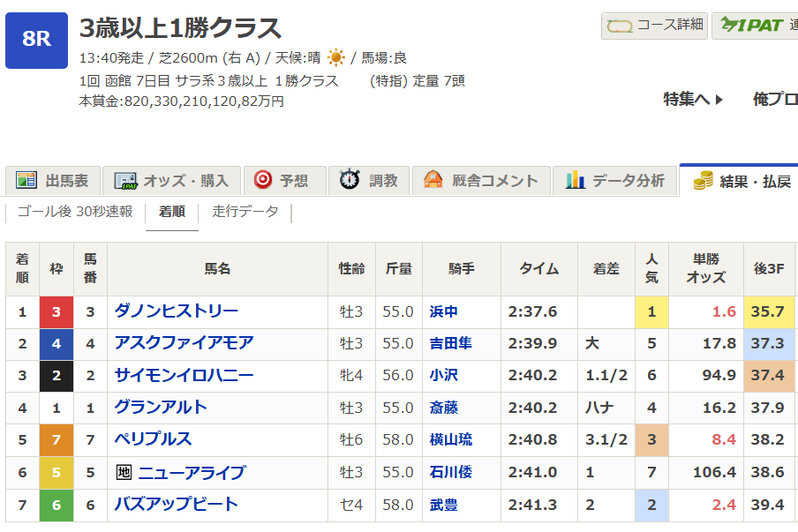This screenshot has height=532, width=798.
Task: Switch to the 調教 tab
Action: point(369,181)
